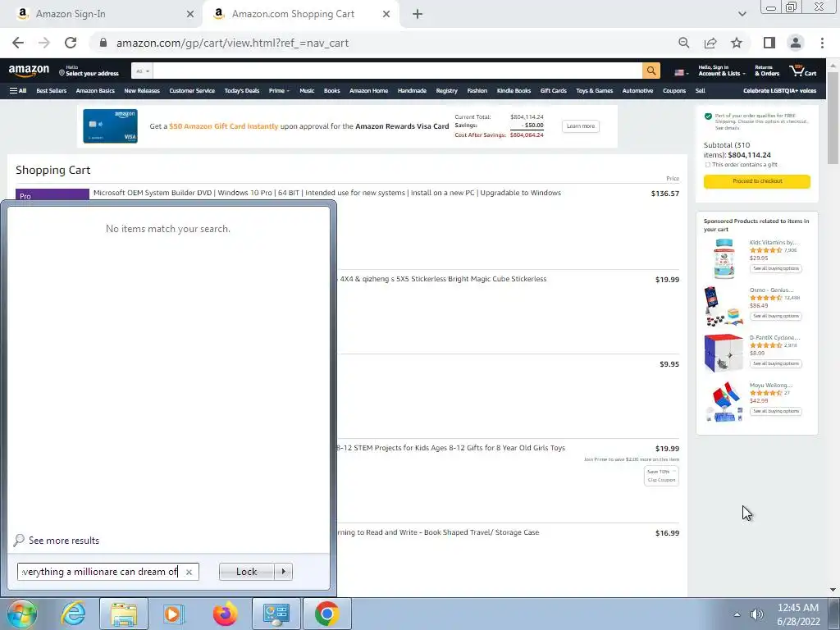Image resolution: width=840 pixels, height=630 pixels.
Task: Click the Chrome taskbar icon
Action: pyautogui.click(x=327, y=614)
